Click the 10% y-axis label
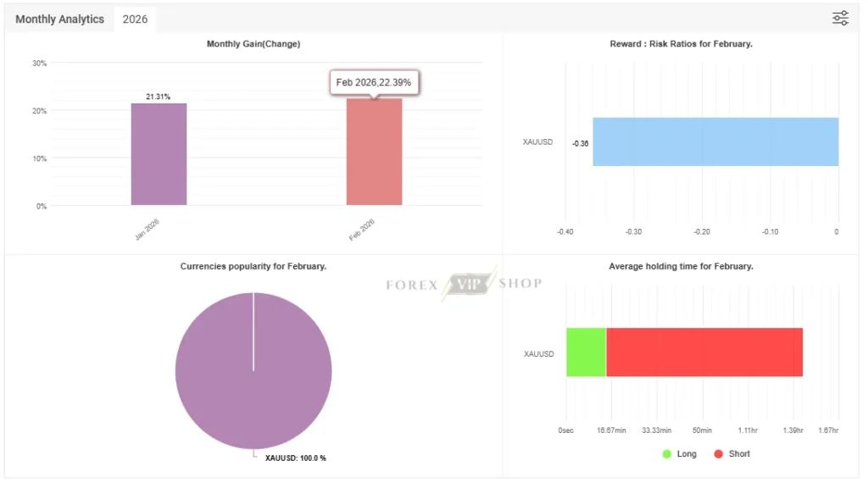This screenshot has height=483, width=868. 39,158
